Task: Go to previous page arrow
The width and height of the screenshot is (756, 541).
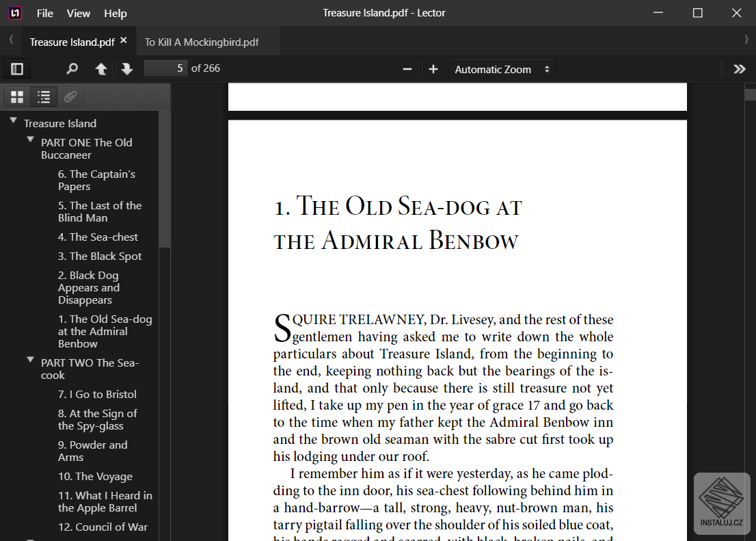Action: pos(100,69)
